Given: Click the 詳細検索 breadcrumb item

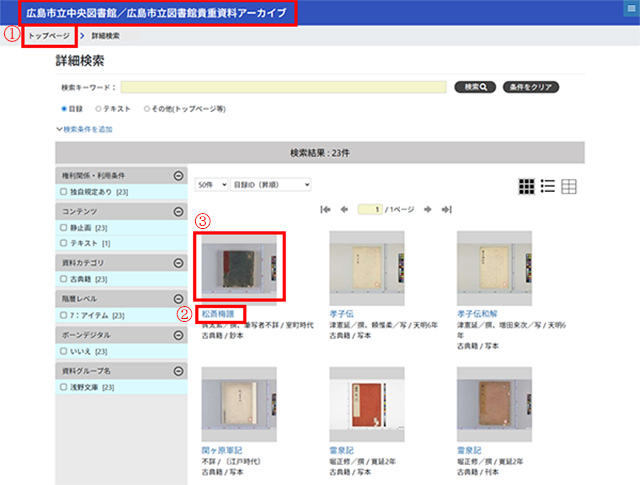Looking at the screenshot, I should [106, 36].
